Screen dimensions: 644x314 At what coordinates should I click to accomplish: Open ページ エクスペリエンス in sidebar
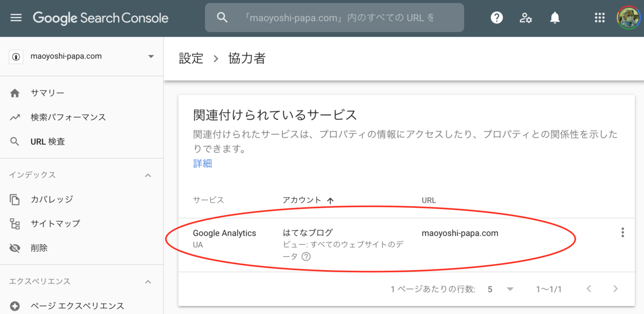77,306
